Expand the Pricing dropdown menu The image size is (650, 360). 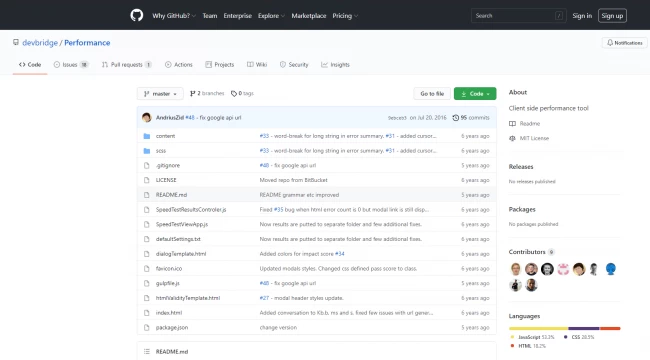[x=345, y=16]
